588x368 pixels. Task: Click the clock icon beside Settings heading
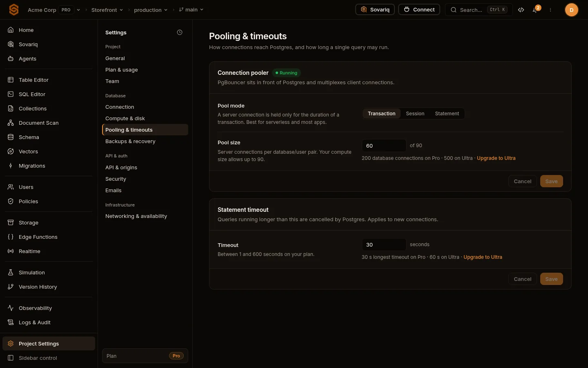coord(180,32)
